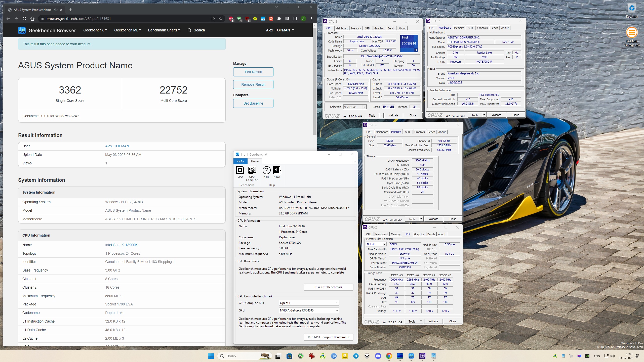Switch to Graphics tab in CPU-Z Memory window
The width and height of the screenshot is (644, 362).
click(419, 132)
